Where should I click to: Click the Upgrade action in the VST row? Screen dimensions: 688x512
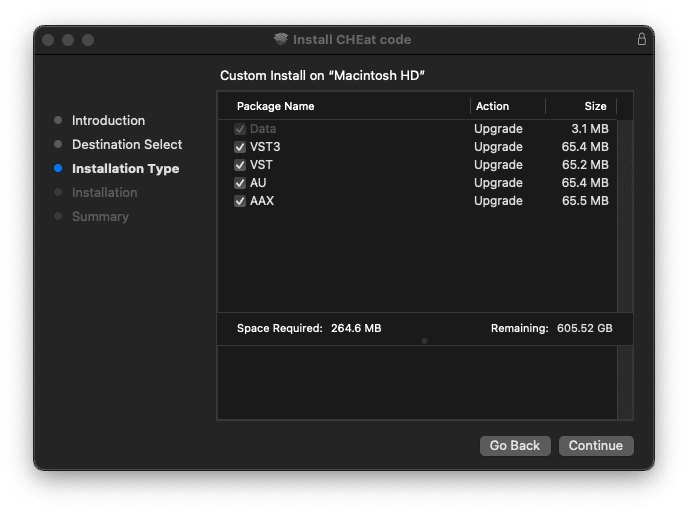498,165
